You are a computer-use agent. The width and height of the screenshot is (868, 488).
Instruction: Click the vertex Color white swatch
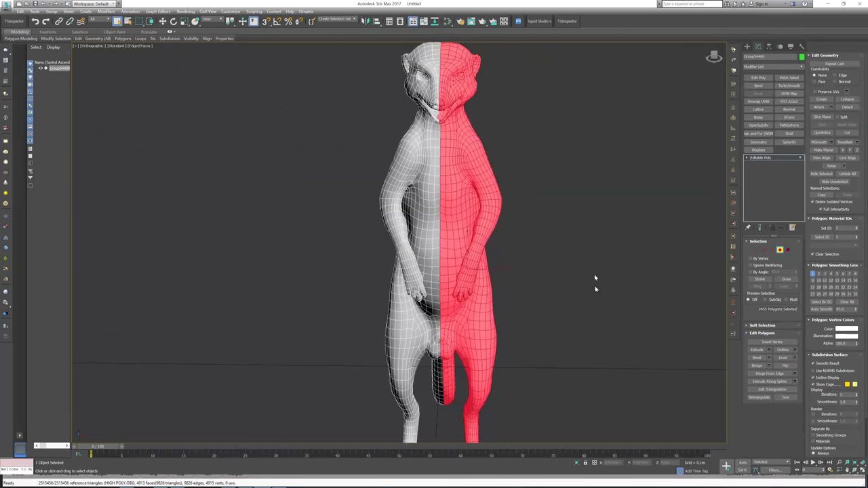[x=846, y=329]
